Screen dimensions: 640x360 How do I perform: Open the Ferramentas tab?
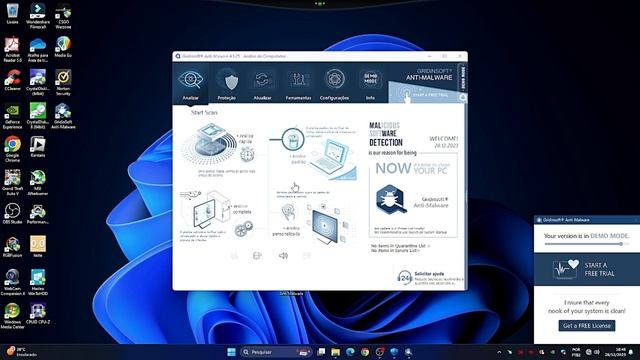[298, 84]
